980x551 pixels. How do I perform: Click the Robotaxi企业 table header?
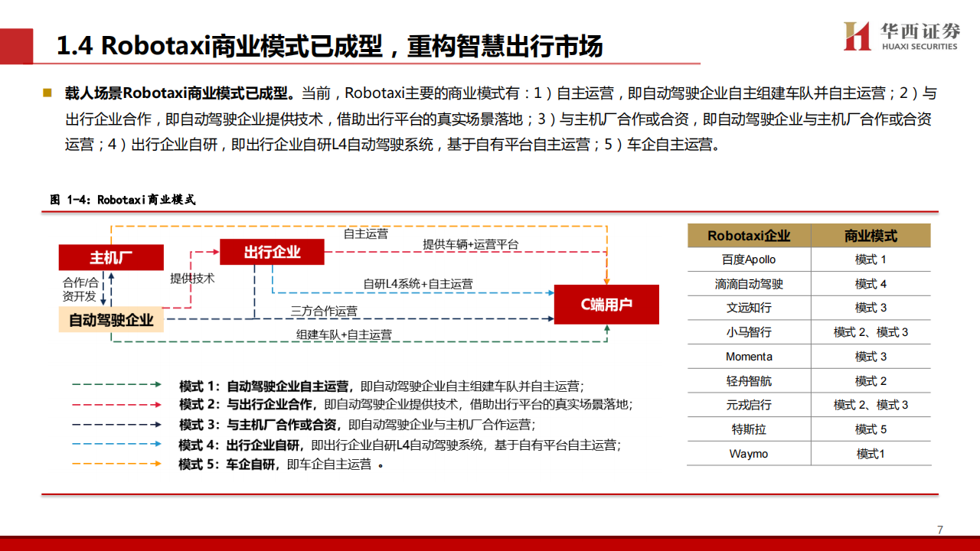pos(749,236)
